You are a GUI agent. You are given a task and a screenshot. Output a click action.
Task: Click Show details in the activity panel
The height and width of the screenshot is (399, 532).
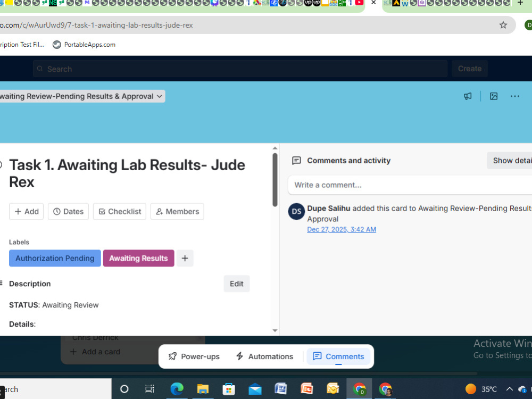510,161
